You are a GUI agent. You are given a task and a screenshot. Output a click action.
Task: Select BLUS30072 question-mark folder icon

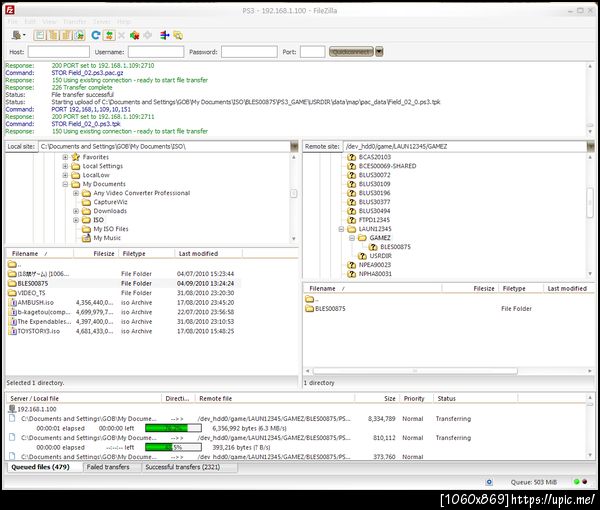coord(351,175)
